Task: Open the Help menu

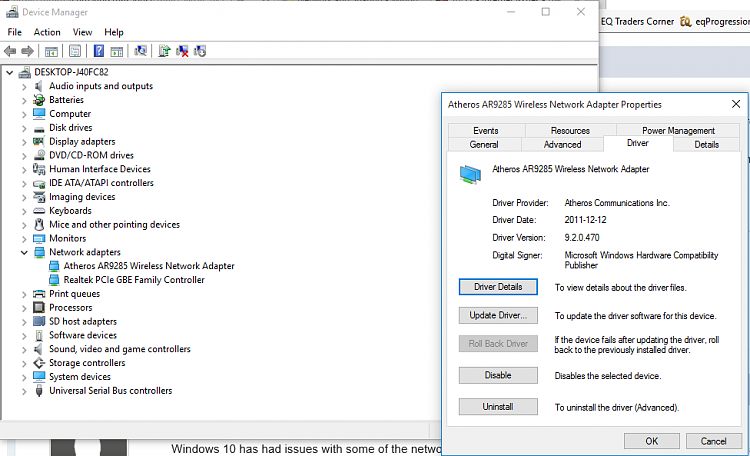Action: pos(114,32)
